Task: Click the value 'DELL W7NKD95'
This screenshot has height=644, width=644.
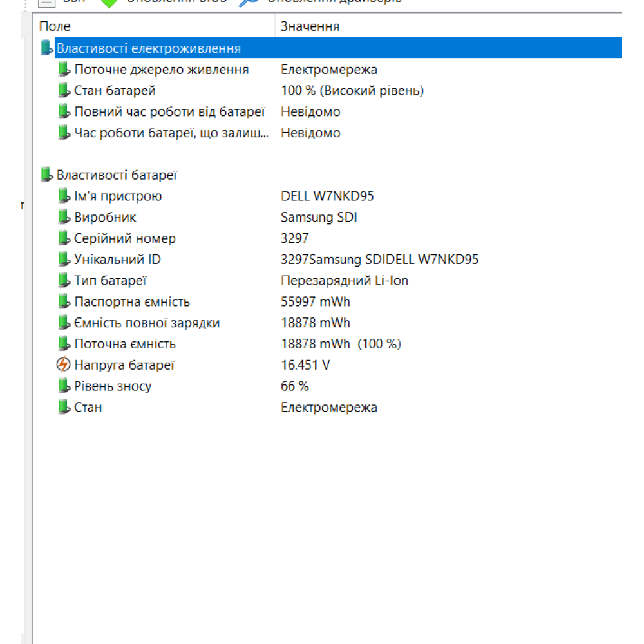Action: click(x=326, y=196)
